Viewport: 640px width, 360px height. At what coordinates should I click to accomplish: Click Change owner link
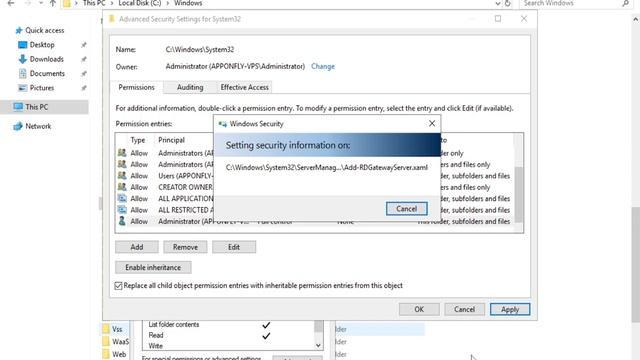(x=322, y=66)
